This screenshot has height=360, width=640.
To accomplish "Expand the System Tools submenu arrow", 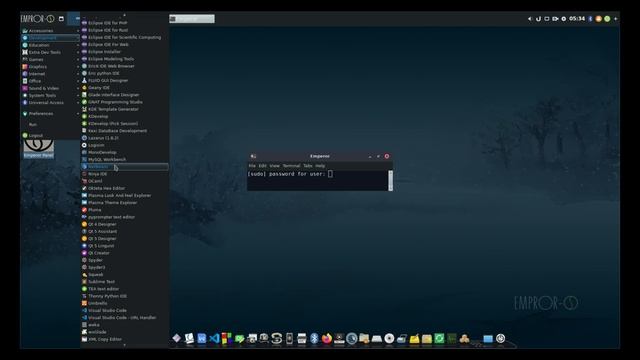I will tap(78, 95).
